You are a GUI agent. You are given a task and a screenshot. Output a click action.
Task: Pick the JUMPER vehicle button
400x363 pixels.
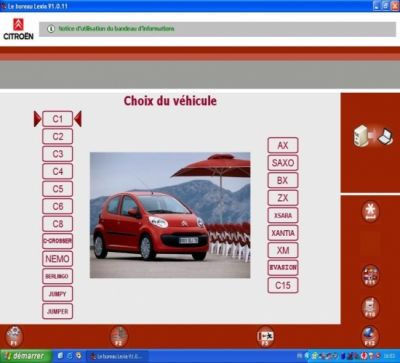58,311
